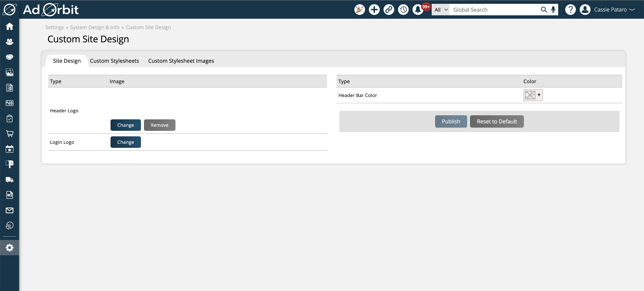
Task: Open the Media gallery sidebar icon
Action: tap(10, 73)
